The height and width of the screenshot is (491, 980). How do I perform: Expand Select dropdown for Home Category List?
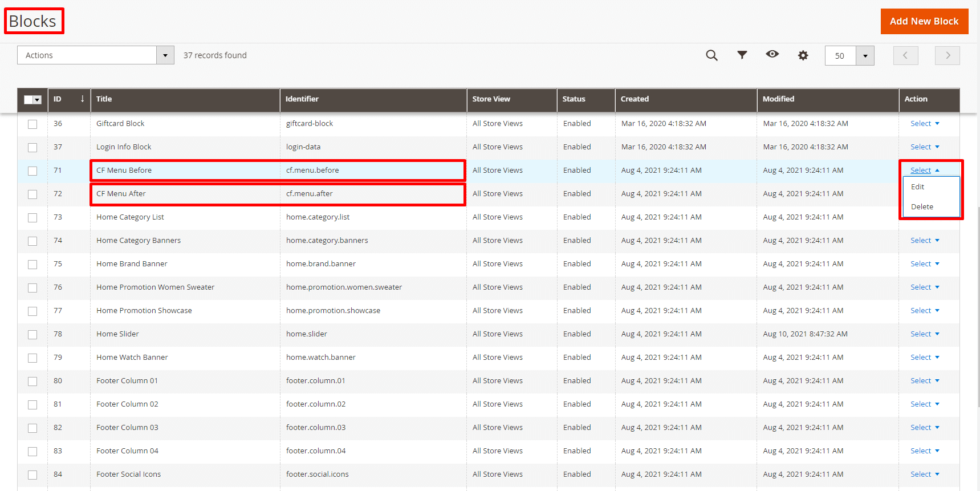coord(924,217)
